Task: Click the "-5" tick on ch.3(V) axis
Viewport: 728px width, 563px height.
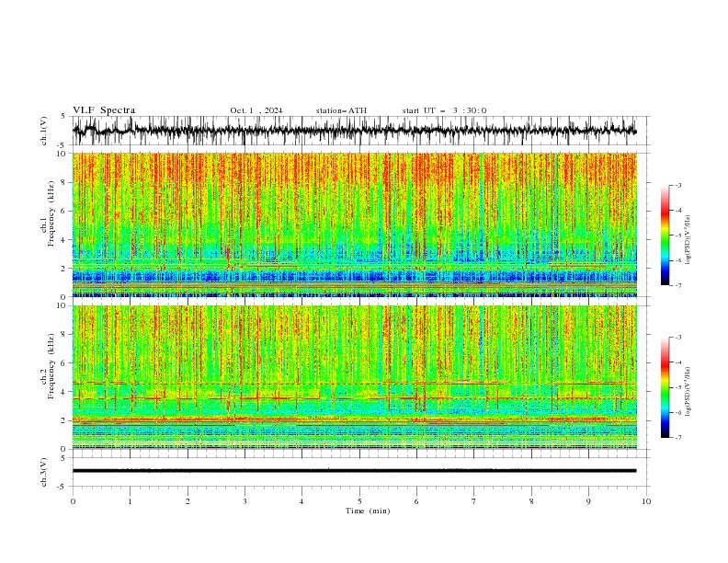Action: (63, 487)
